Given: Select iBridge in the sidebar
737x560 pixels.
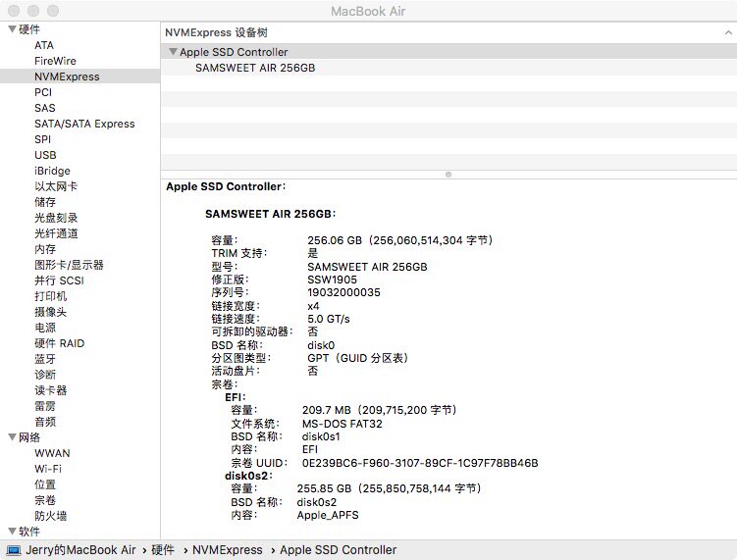Looking at the screenshot, I should coord(52,171).
